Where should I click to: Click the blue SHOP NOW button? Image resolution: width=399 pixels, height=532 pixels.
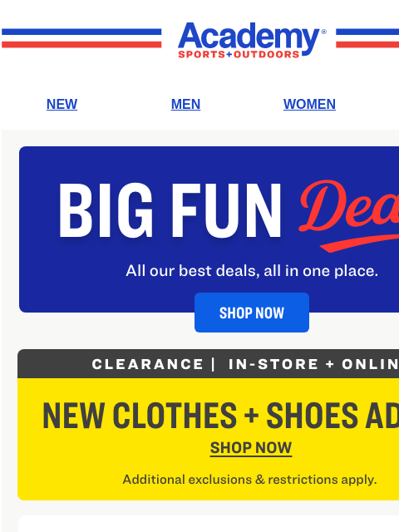(x=252, y=313)
